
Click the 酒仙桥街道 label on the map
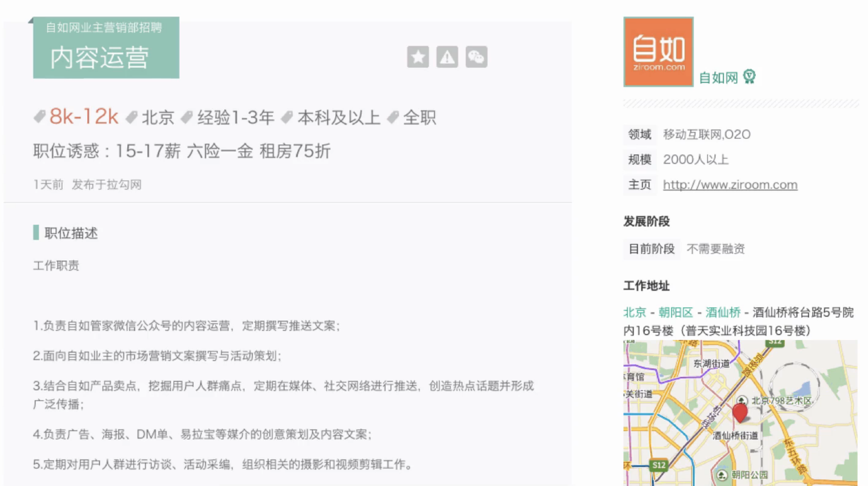(736, 435)
